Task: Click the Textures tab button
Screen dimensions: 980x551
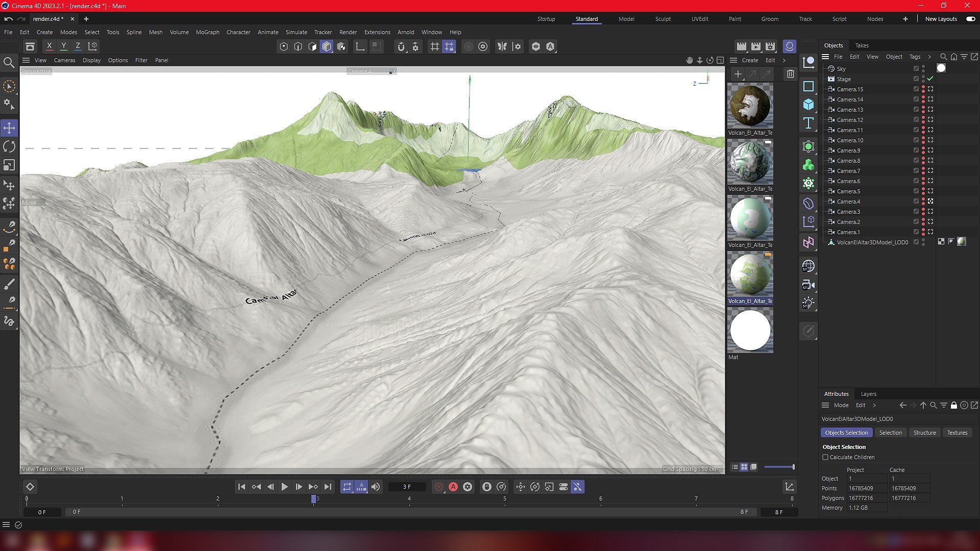Action: coord(957,433)
